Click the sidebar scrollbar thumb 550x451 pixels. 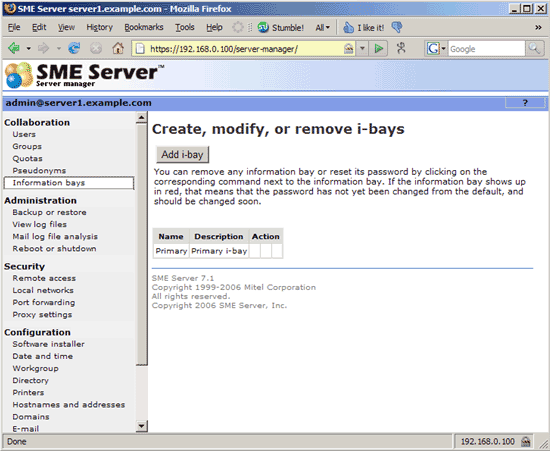coord(141,244)
